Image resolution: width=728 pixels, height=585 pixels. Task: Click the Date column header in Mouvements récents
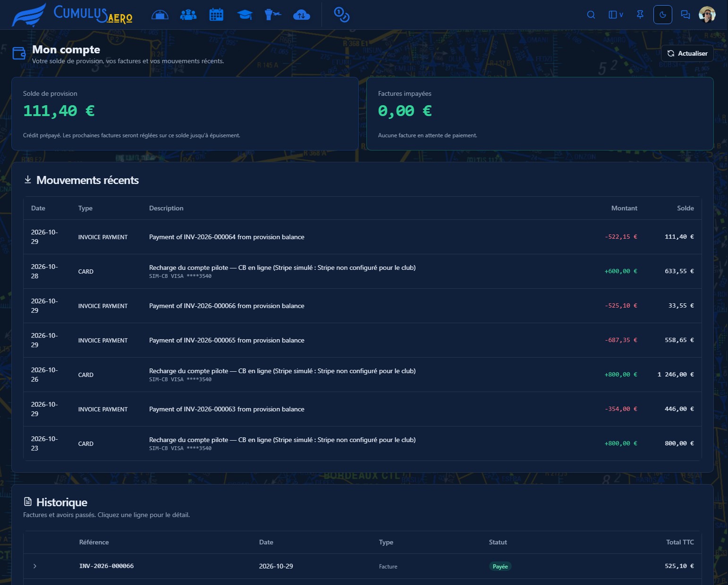(x=38, y=208)
